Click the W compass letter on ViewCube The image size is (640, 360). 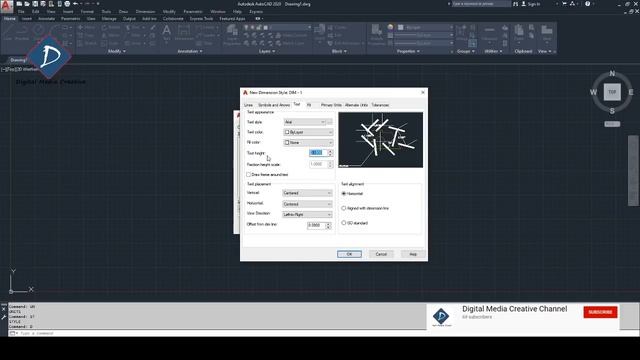[x=593, y=92]
